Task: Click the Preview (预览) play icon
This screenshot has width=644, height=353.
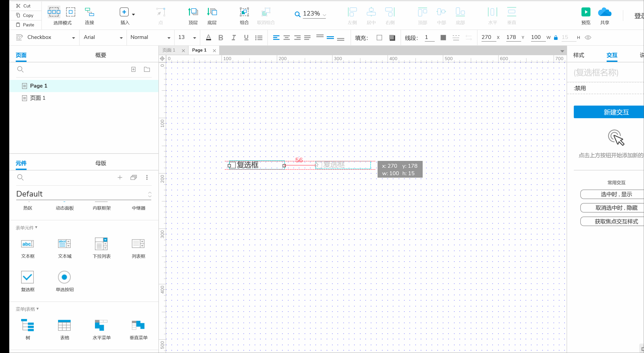Action: pos(586,12)
